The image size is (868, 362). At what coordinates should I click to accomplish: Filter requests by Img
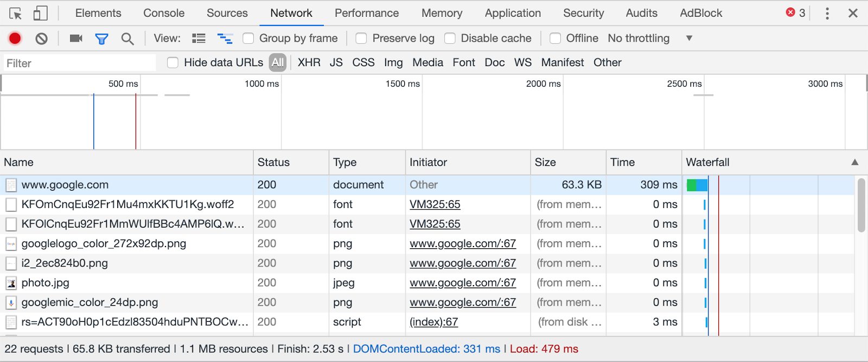tap(393, 63)
